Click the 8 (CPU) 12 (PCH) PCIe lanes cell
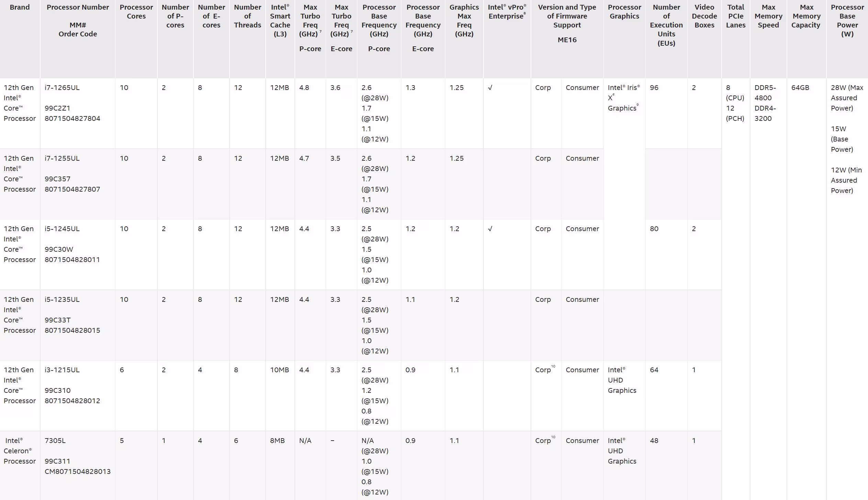Screen dimensions: 868x500 pyautogui.click(x=735, y=103)
